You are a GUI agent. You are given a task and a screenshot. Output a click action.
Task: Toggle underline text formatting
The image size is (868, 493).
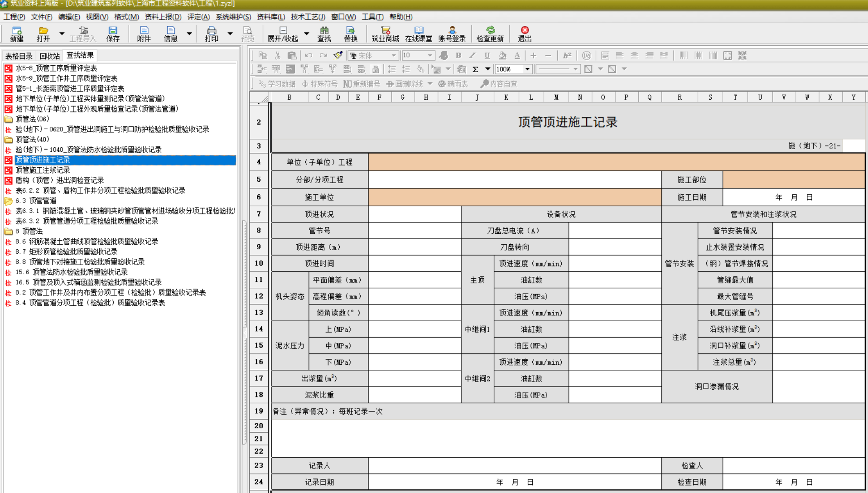[x=487, y=55]
